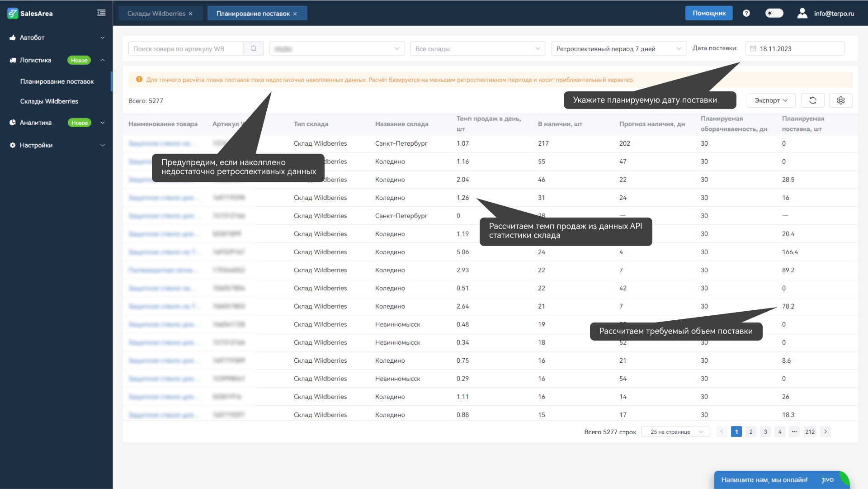Screen dimensions: 868x489
Task: Click current page 1 button
Action: [x=736, y=432]
